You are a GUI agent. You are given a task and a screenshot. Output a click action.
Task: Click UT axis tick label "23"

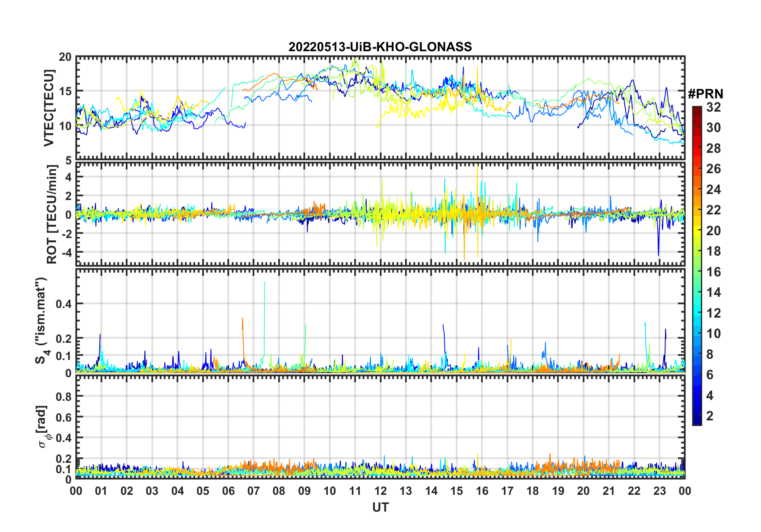(x=660, y=491)
